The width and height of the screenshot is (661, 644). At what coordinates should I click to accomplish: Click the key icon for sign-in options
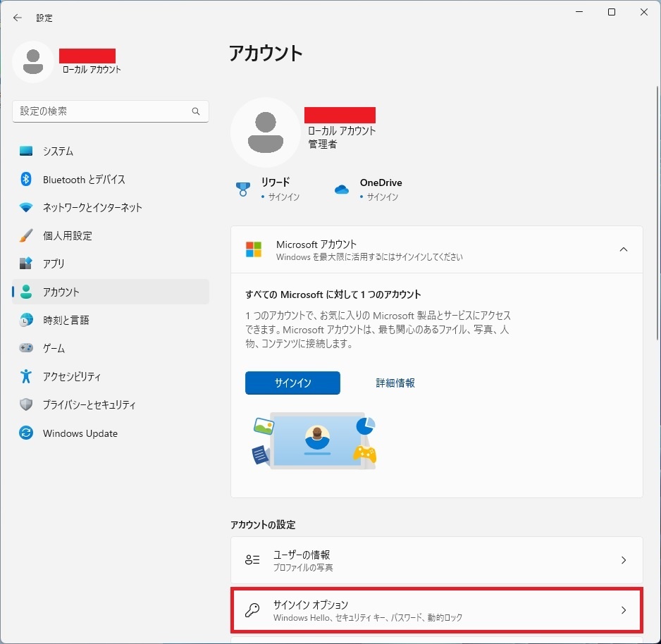(x=252, y=610)
